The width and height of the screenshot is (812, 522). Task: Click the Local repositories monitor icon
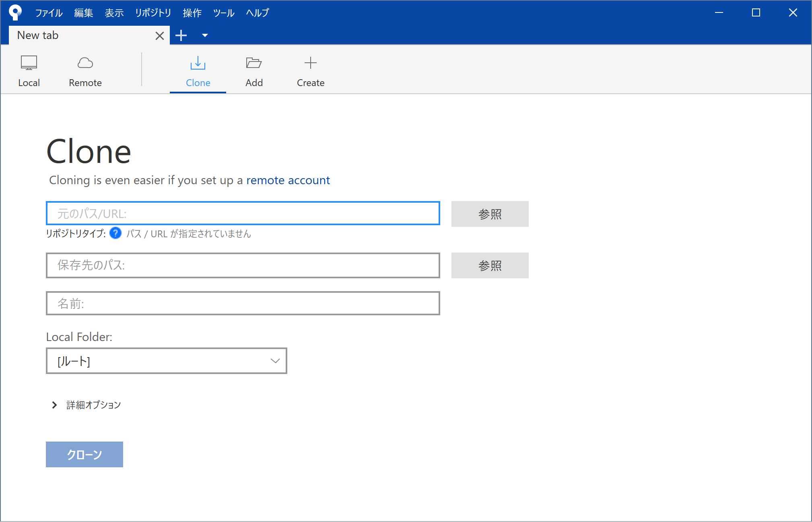[29, 63]
